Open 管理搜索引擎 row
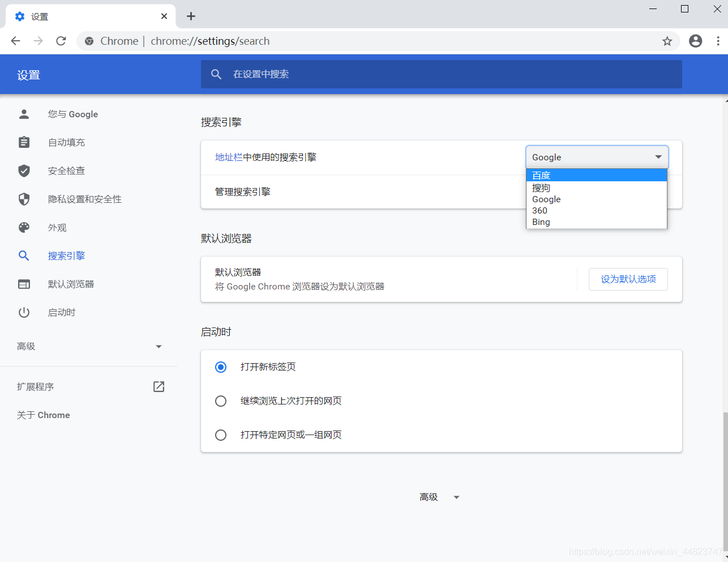The height and width of the screenshot is (562, 728). tap(442, 191)
